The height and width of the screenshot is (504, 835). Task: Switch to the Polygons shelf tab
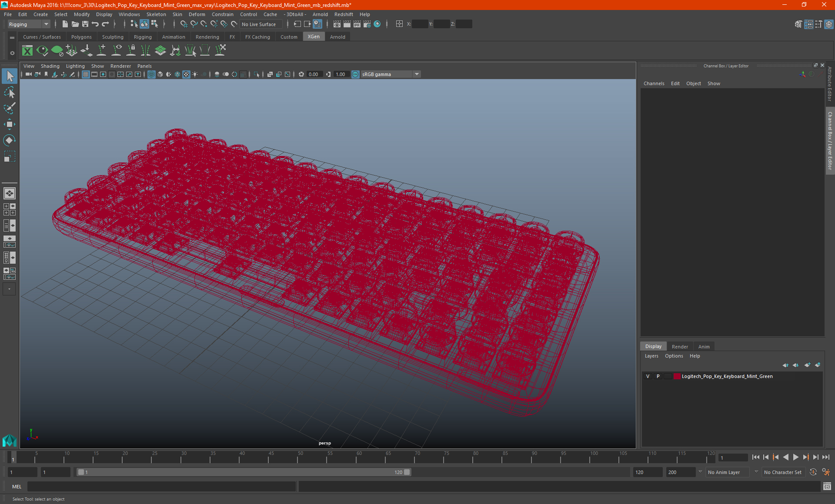[81, 37]
